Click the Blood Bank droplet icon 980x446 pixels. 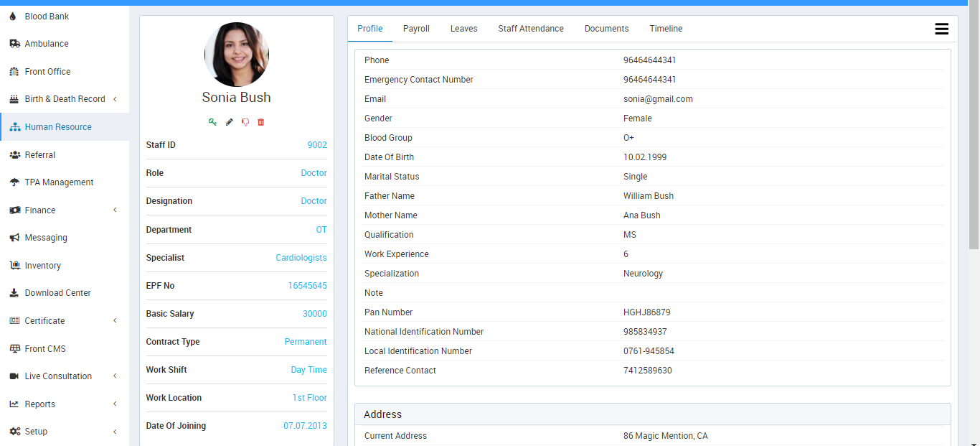click(14, 17)
